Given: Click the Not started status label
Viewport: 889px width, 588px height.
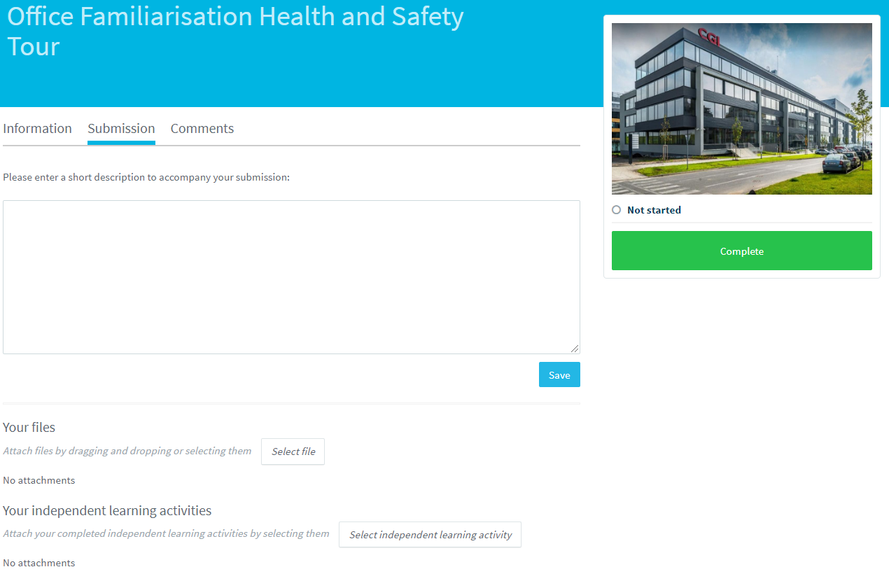Looking at the screenshot, I should click(654, 210).
